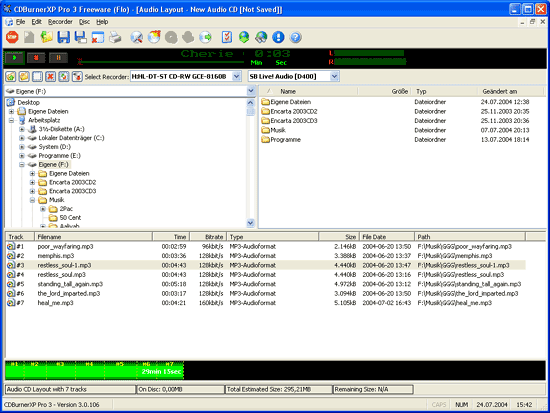
Task: Click the write disc layout toolbar icon
Action: (x=77, y=76)
